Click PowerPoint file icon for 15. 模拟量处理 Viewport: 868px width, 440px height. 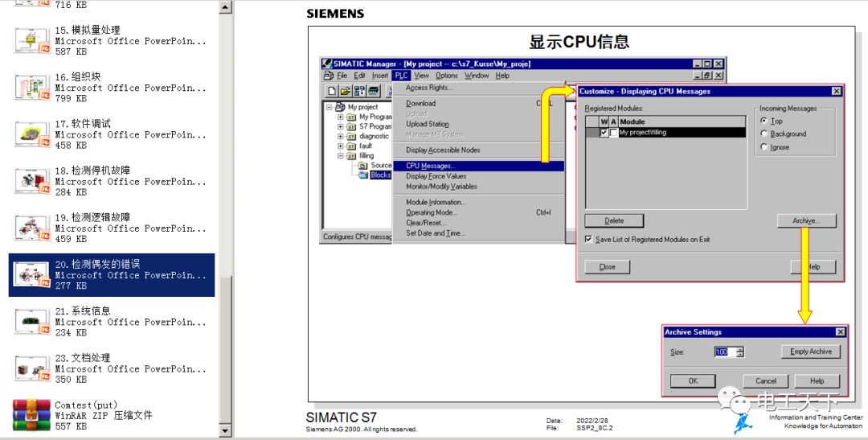(32, 40)
